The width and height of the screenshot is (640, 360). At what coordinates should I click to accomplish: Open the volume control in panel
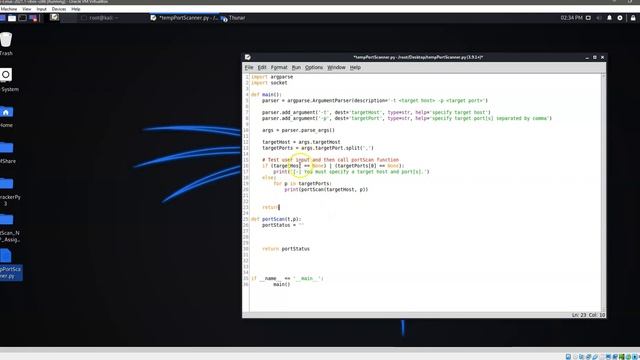[x=599, y=18]
